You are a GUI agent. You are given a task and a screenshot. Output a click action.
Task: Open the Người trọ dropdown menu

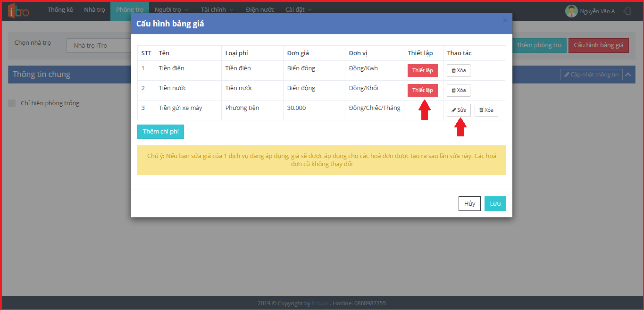[171, 10]
